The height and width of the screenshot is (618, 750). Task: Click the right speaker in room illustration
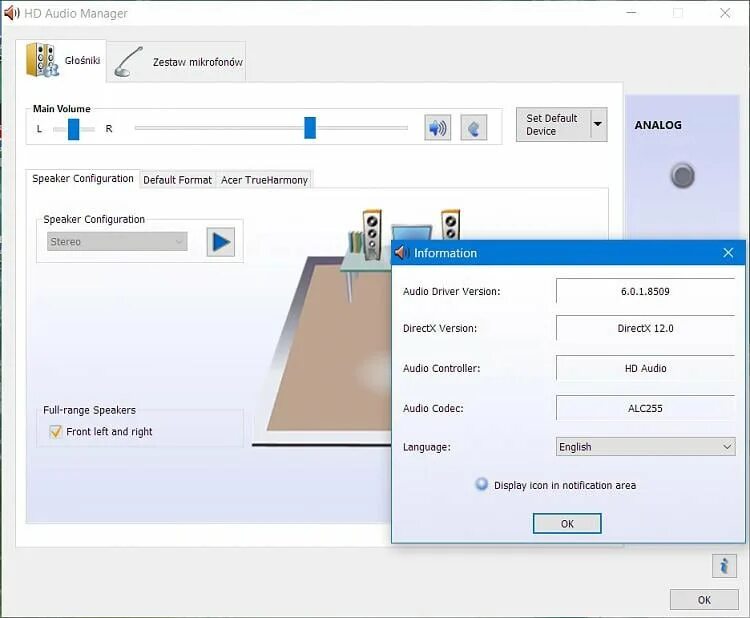coord(450,224)
